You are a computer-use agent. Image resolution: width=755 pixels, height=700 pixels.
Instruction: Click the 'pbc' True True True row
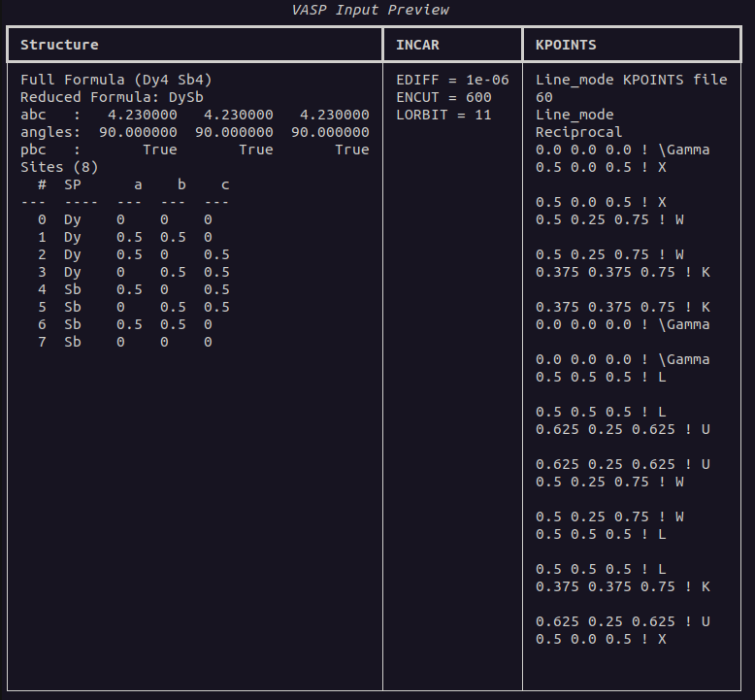[x=195, y=150]
